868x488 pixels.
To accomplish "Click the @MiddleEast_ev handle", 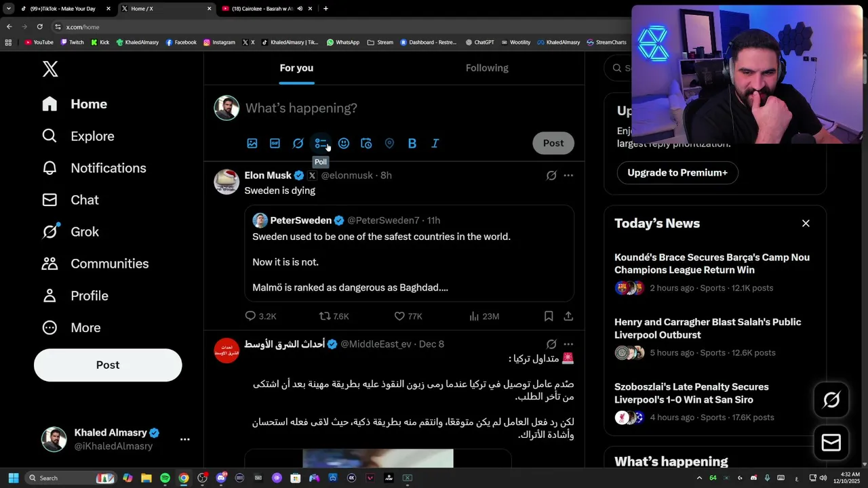I will (x=376, y=344).
